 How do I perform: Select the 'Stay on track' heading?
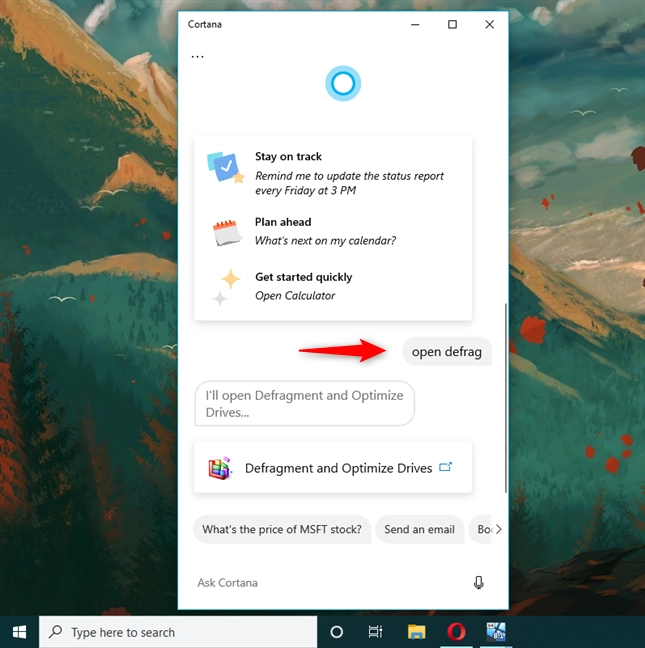click(288, 157)
